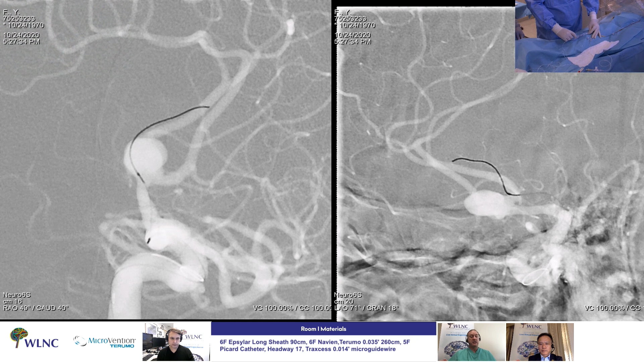Select the headset presenter's webcam thumbnail

(x=176, y=342)
